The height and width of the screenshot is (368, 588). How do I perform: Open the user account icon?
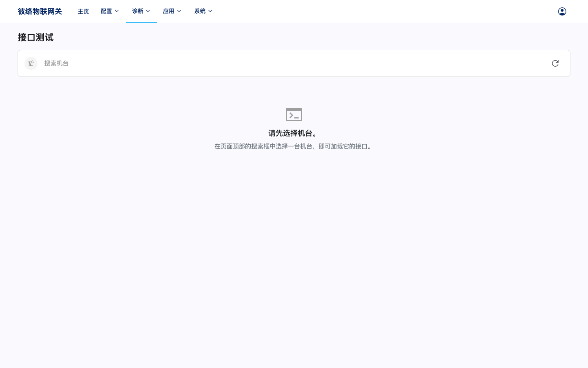pyautogui.click(x=562, y=11)
